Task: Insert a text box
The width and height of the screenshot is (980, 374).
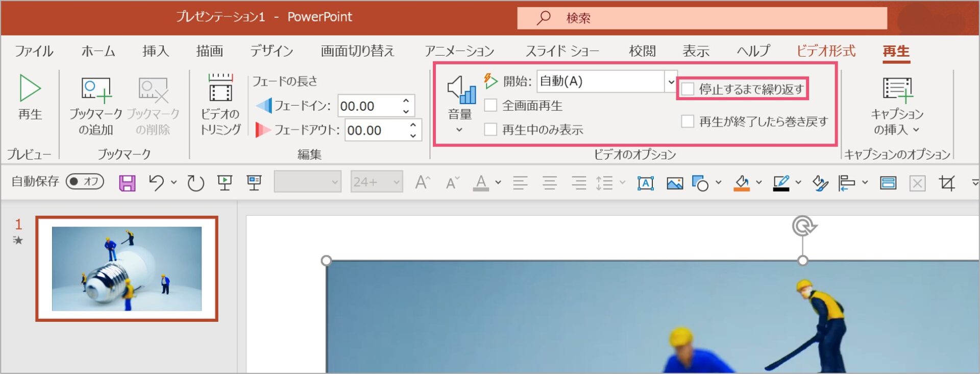Action: [646, 182]
